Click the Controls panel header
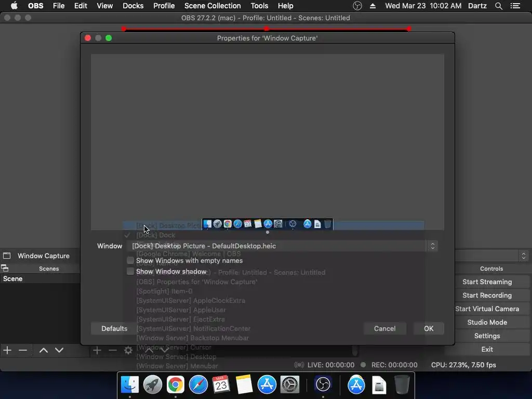Viewport: 532px width, 399px height. point(491,269)
